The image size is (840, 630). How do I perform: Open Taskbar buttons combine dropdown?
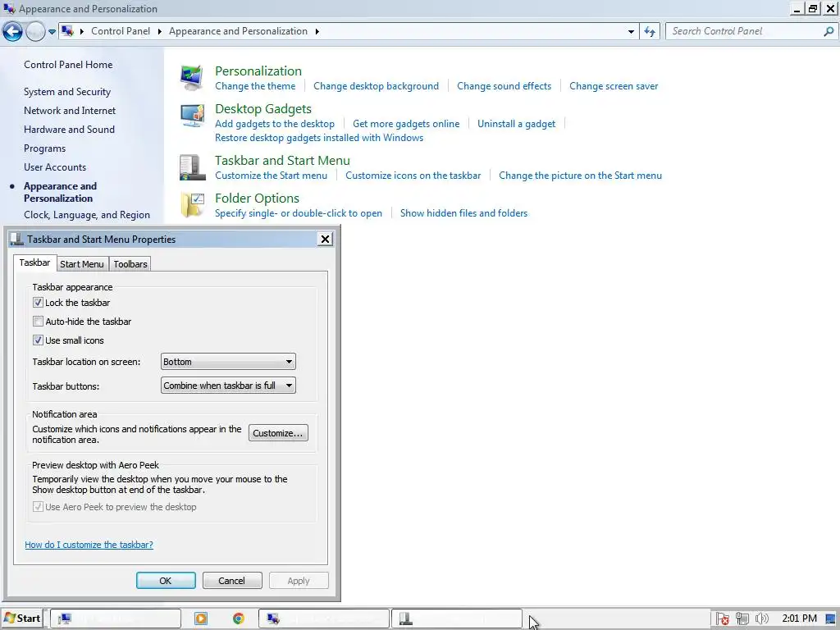point(228,386)
